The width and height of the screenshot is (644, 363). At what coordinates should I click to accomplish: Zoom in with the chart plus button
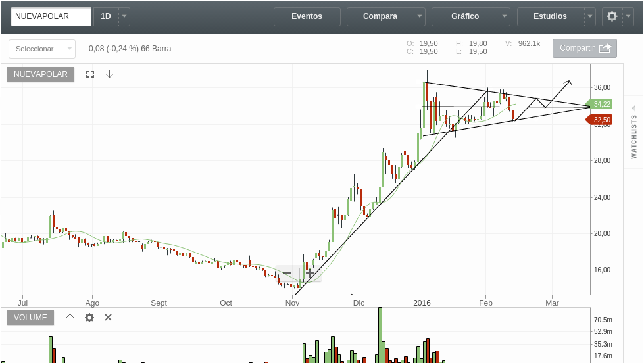point(310,273)
